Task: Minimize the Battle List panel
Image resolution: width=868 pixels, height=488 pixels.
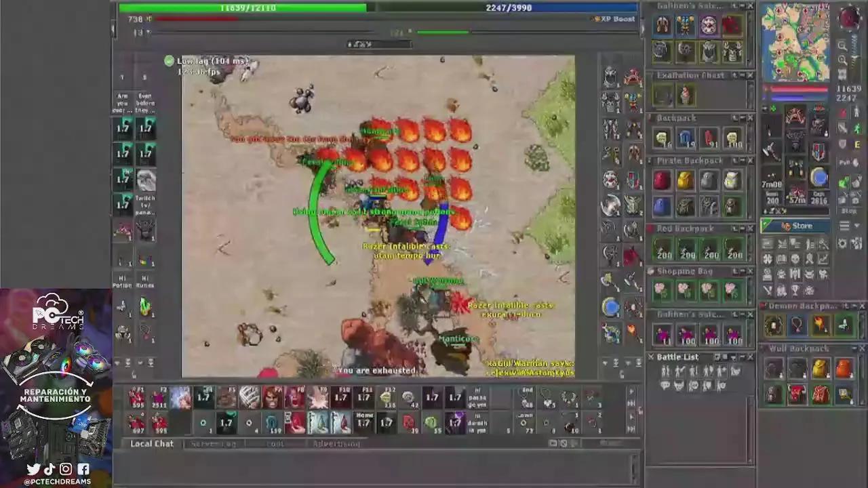Action: [743, 357]
